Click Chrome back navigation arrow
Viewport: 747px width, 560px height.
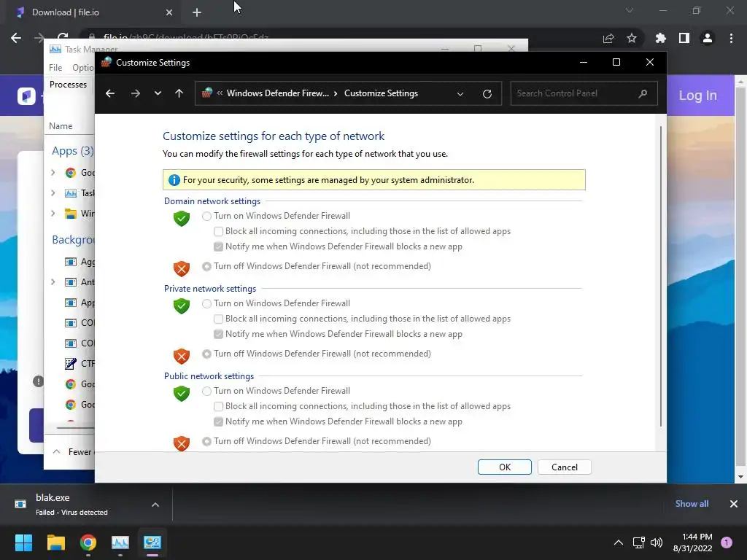coord(16,38)
